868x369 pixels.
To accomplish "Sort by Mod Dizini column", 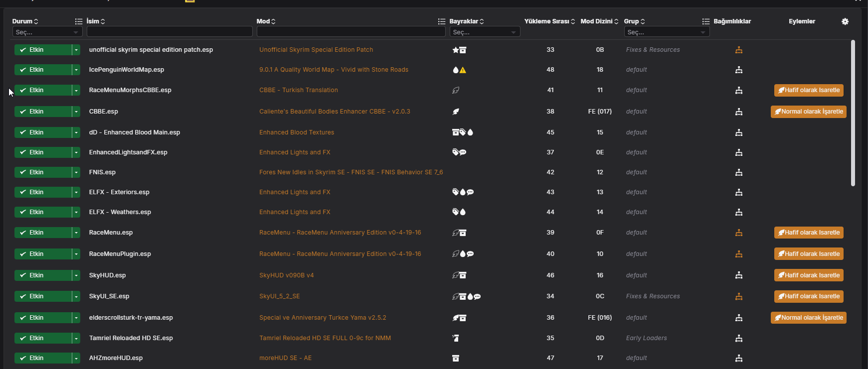I will [x=599, y=21].
